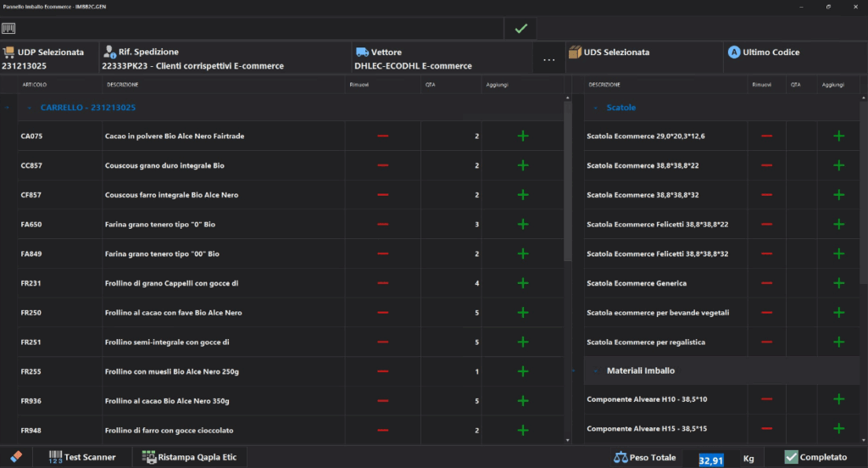Viewport: 868px width, 468px height.
Task: Click Ristampa Qapla Etic button
Action: pos(192,458)
